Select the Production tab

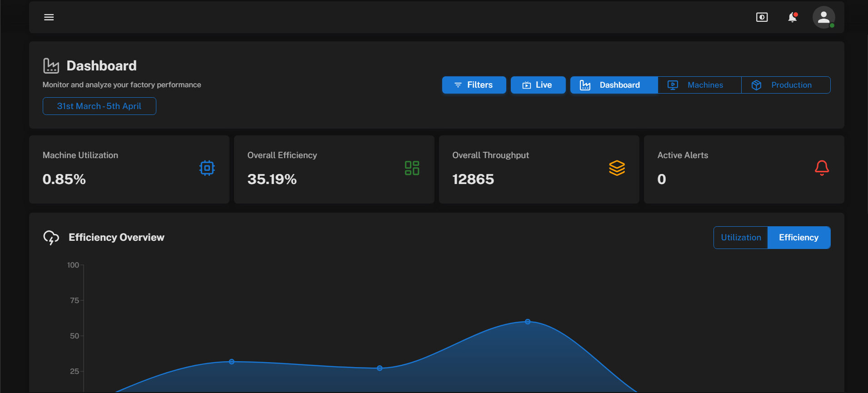786,85
